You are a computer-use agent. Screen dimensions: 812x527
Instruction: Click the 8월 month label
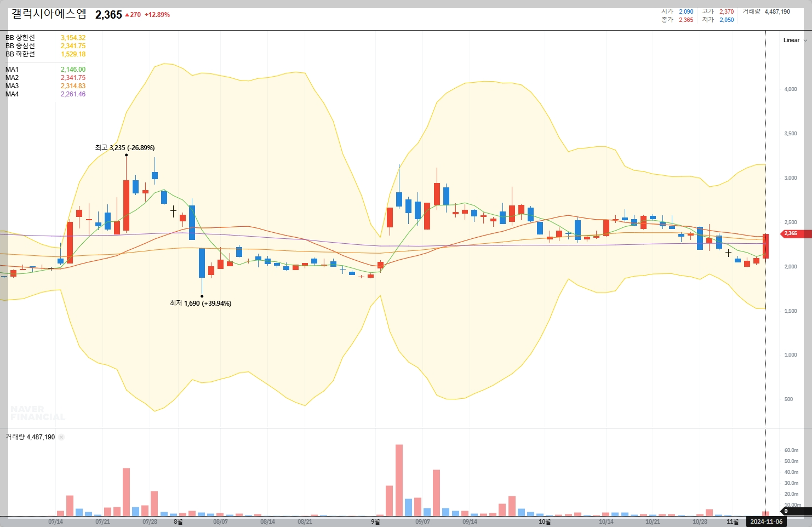tap(178, 522)
